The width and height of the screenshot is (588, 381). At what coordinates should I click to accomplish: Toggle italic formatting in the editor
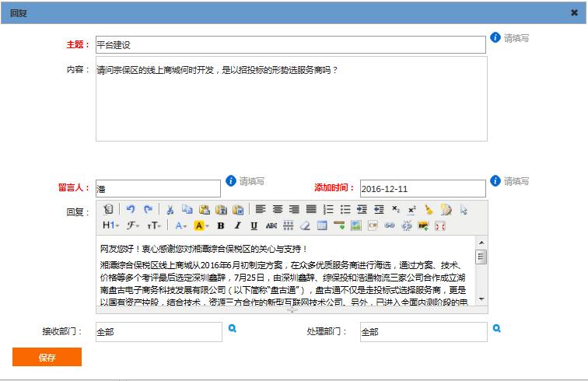tap(237, 225)
